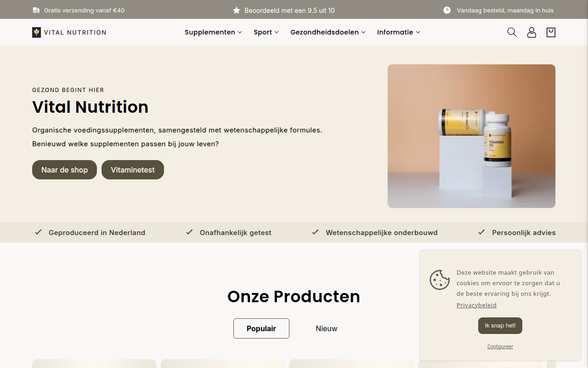Click 'Vandaag besteld, maandag in huis' text
Screen dimensions: 588x368
coord(505,10)
